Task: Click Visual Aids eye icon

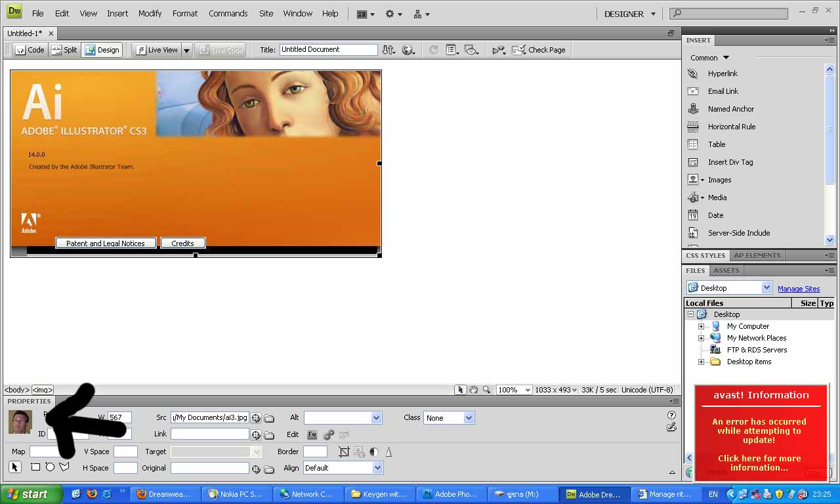Action: point(471,50)
